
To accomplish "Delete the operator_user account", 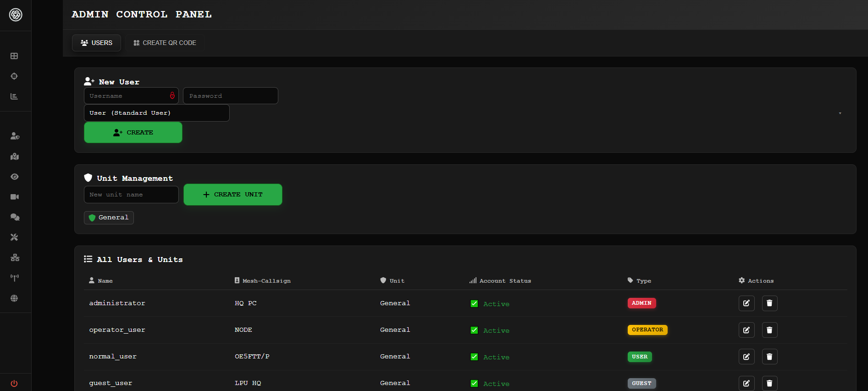I will point(769,330).
